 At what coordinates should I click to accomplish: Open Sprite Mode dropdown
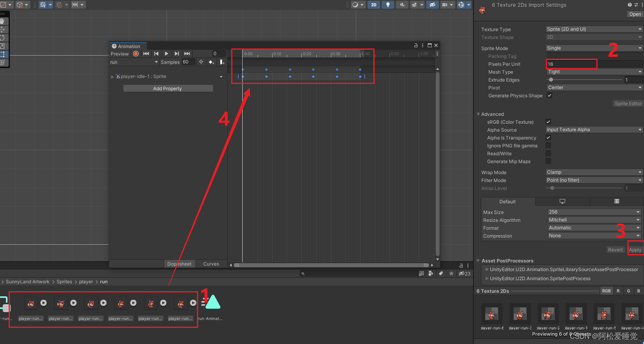[594, 48]
